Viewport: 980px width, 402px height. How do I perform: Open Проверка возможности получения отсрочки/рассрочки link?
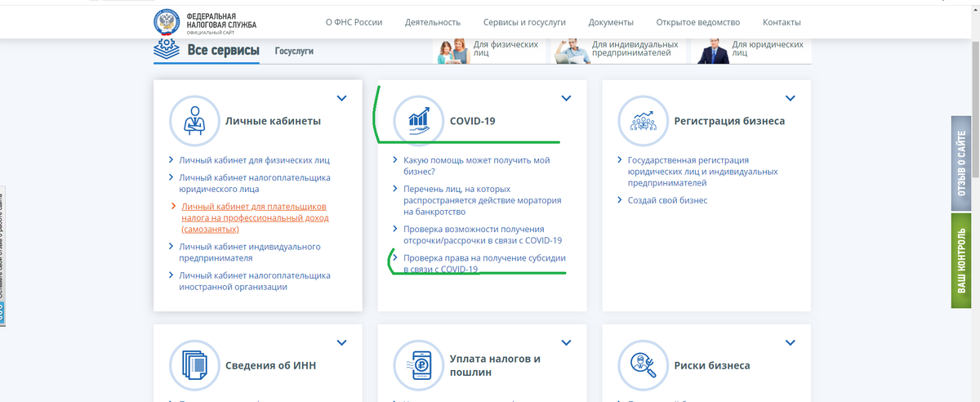point(483,235)
